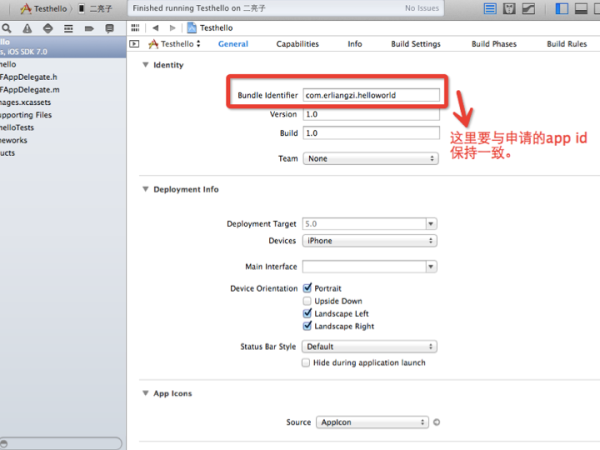Open the breakpoint navigator icon

(x=89, y=28)
